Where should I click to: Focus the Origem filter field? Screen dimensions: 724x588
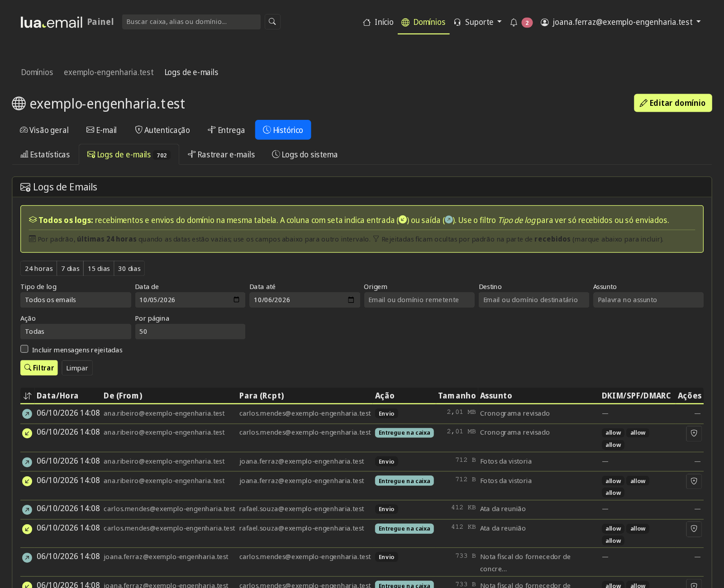[419, 300]
